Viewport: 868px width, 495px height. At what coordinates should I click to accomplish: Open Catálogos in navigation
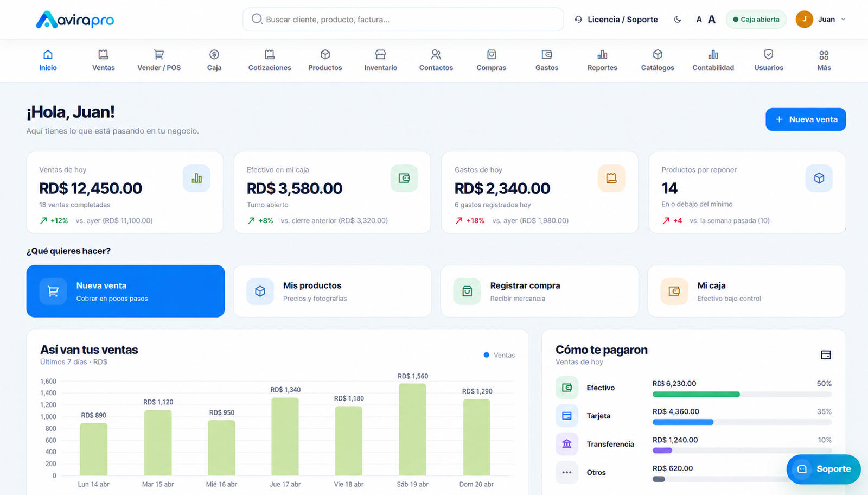coord(658,60)
